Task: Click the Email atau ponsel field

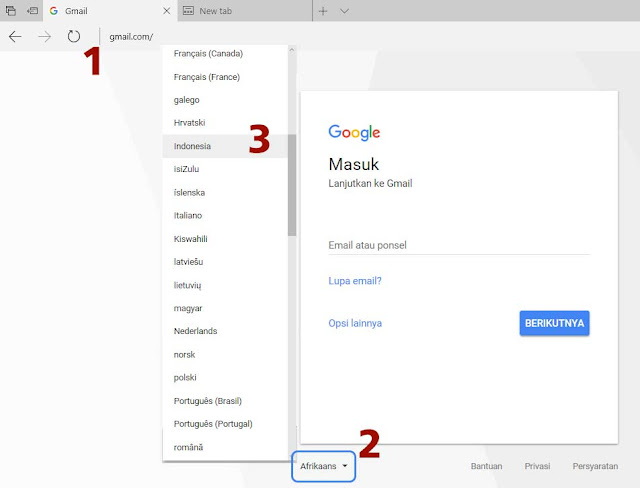Action: [x=459, y=245]
